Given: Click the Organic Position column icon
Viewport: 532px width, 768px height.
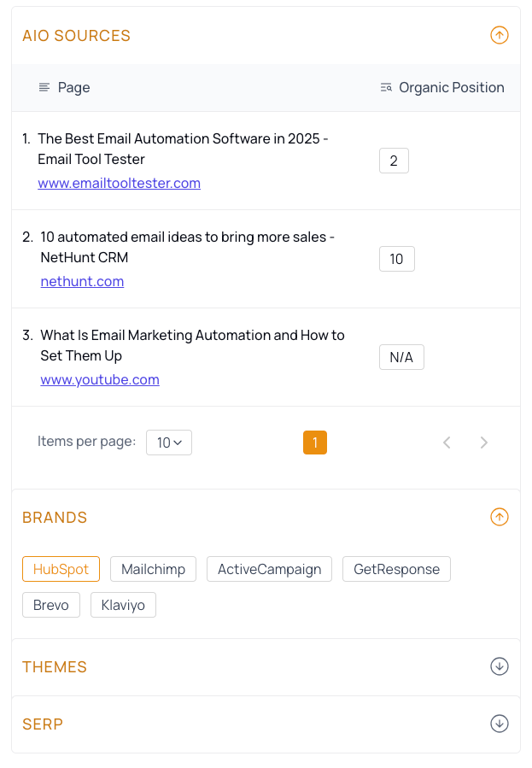Looking at the screenshot, I should point(386,87).
